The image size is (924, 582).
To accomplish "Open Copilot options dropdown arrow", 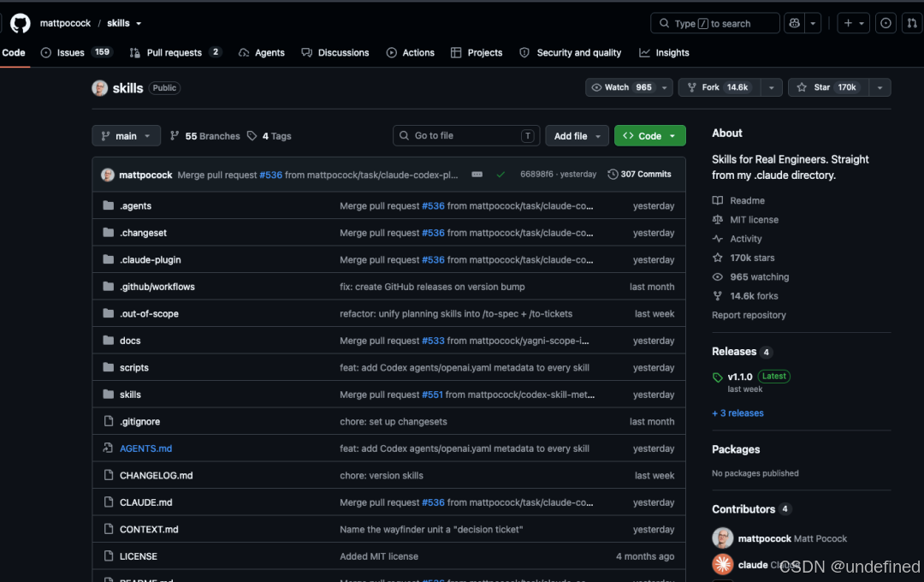I will 814,23.
